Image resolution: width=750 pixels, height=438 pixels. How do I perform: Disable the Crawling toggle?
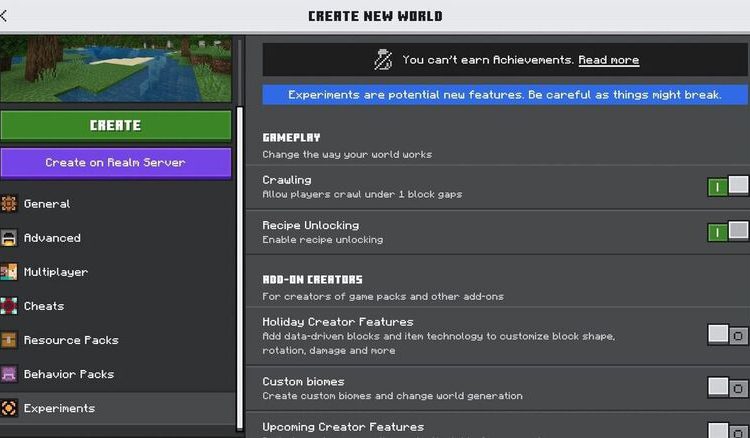pos(727,186)
